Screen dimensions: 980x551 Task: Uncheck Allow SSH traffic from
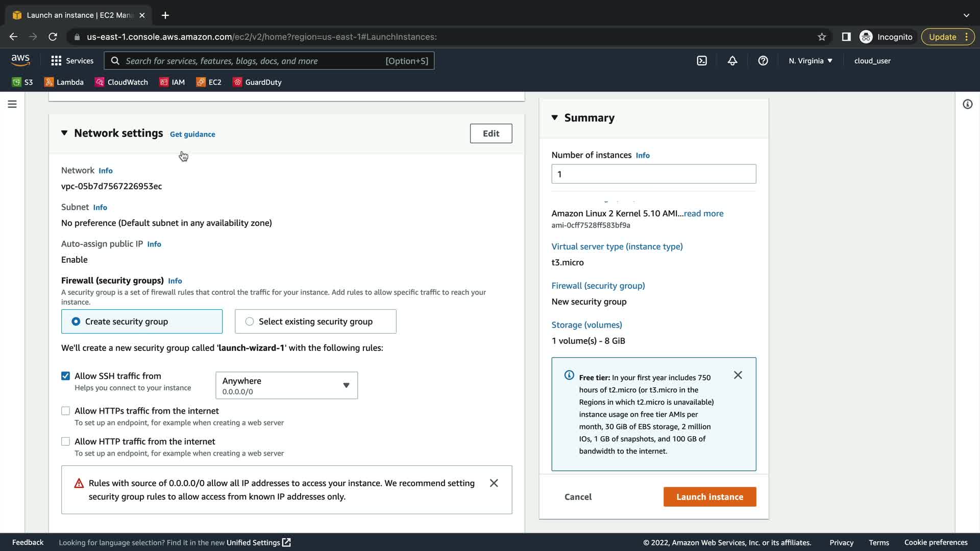(65, 376)
